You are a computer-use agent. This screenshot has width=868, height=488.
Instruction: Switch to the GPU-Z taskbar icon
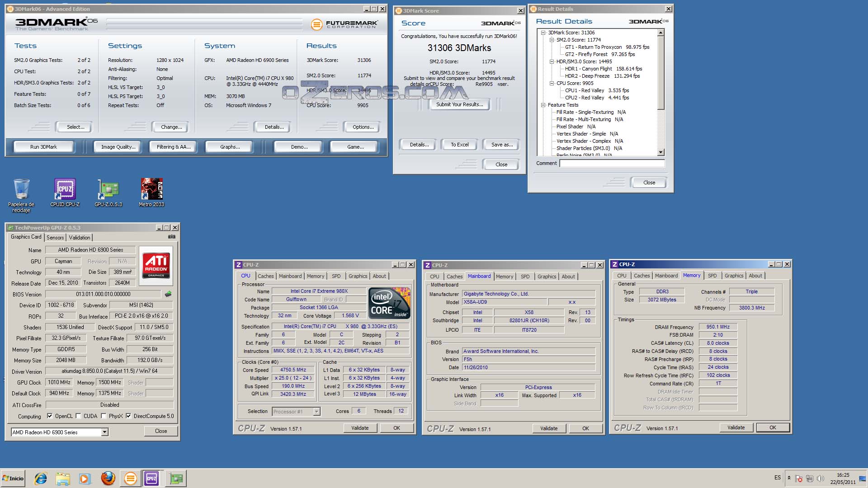[x=176, y=479]
